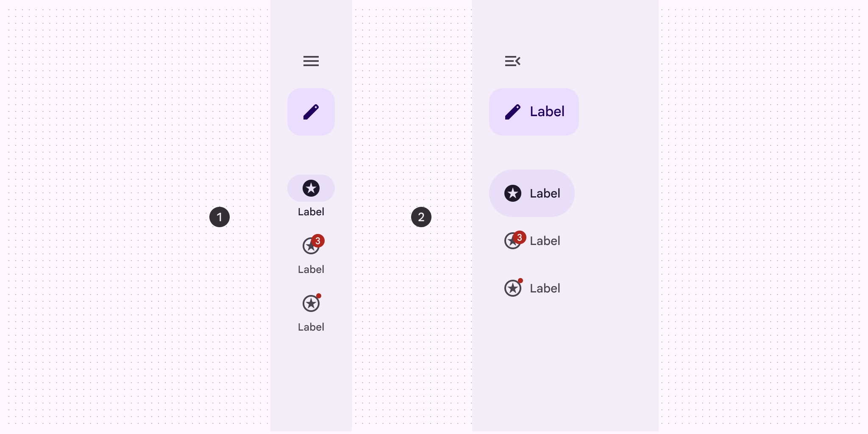Viewport: 868px width, 434px height.
Task: Select the active filled star in the collapsed rail
Action: [311, 188]
